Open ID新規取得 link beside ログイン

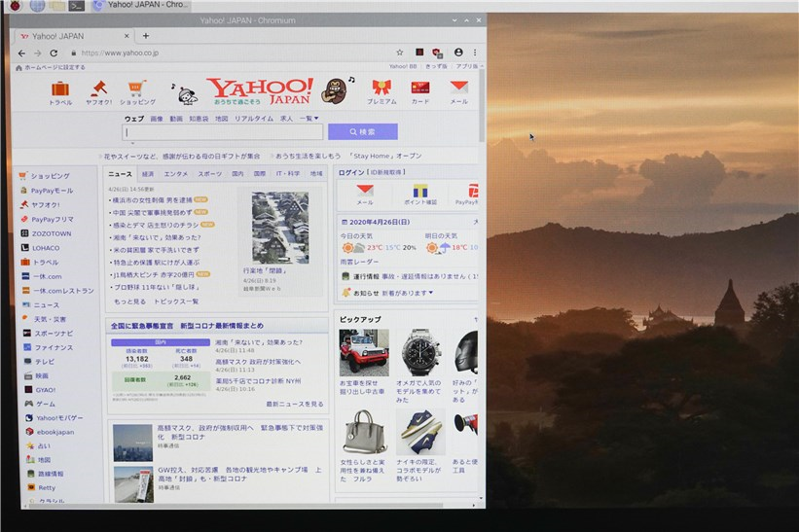(x=386, y=172)
